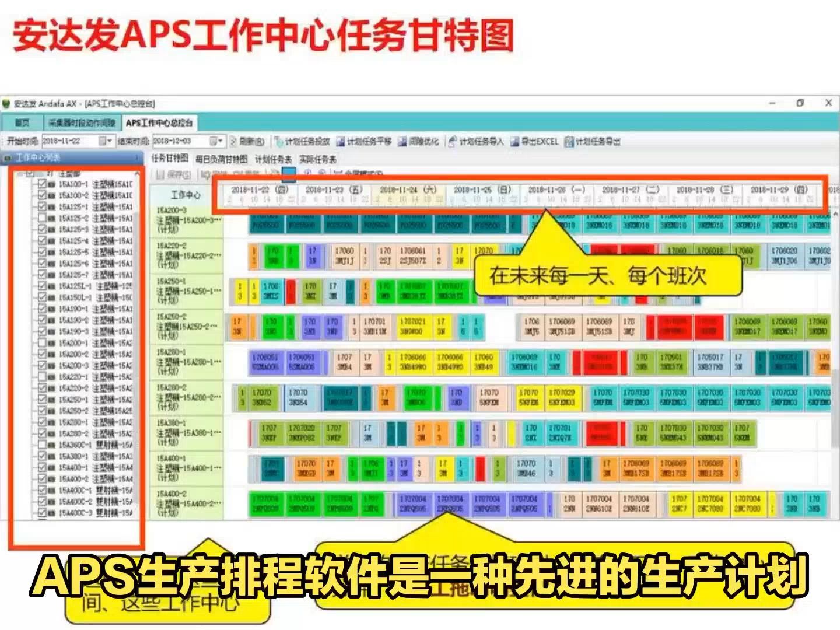Click 计划任务导出 toolbar icon

pos(569,141)
